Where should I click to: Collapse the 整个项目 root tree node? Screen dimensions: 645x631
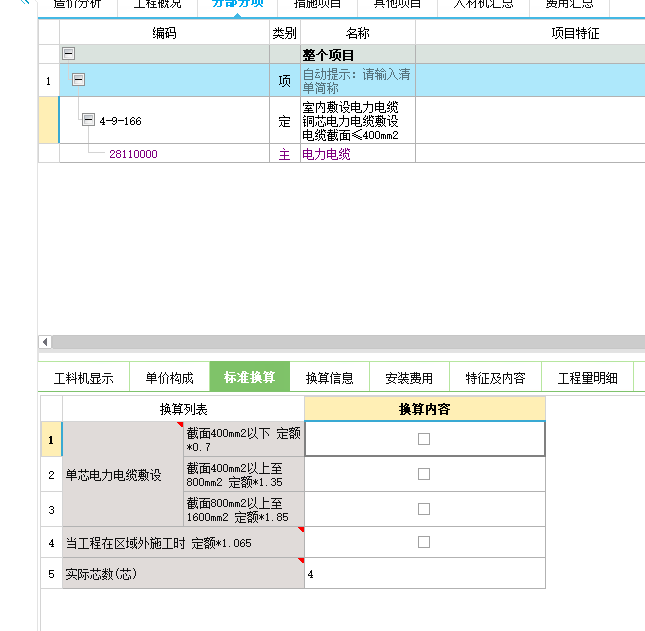tap(68, 53)
